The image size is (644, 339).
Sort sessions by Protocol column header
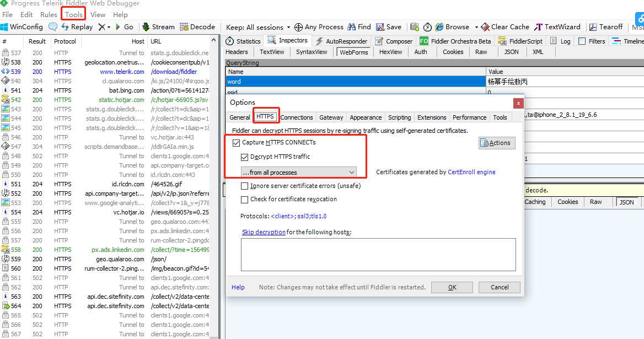click(65, 41)
